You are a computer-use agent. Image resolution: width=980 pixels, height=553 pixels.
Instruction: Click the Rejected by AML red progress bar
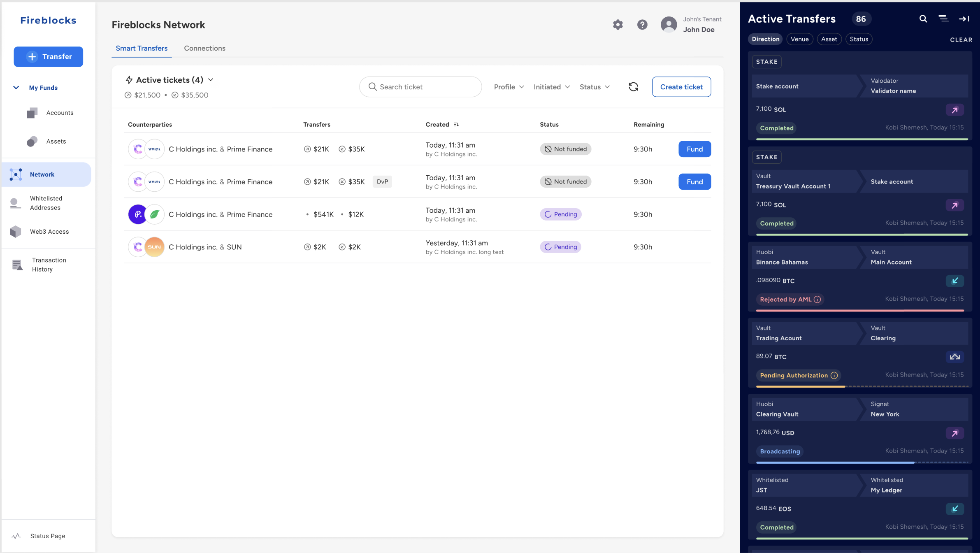coord(860,311)
